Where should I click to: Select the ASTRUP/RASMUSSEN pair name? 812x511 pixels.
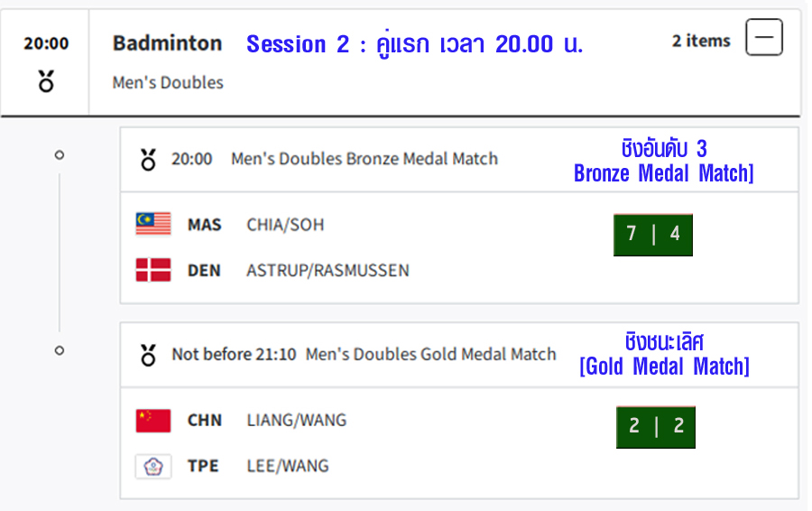point(328,271)
